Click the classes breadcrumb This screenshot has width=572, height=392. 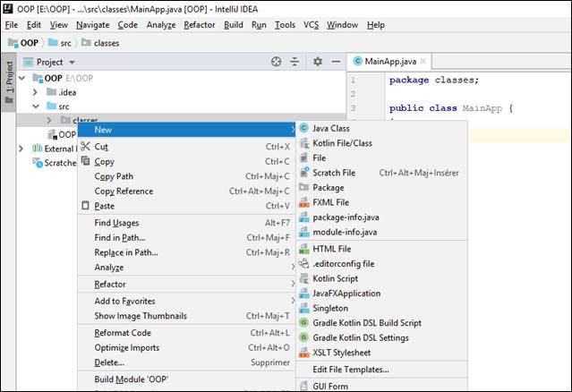click(x=100, y=43)
